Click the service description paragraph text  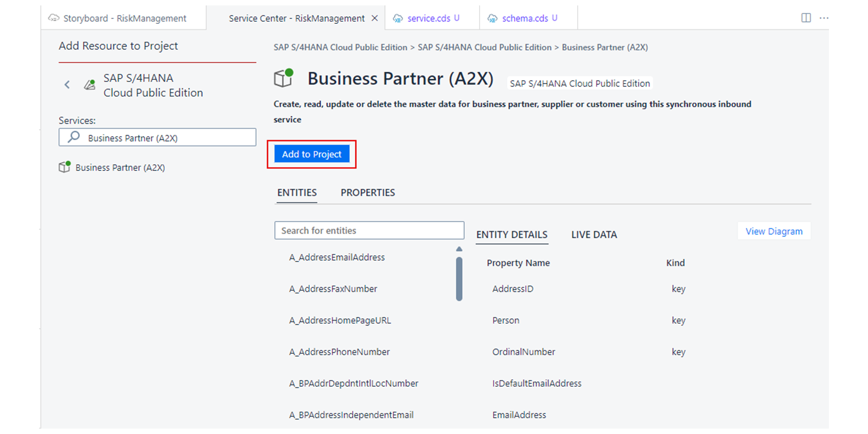[512, 112]
